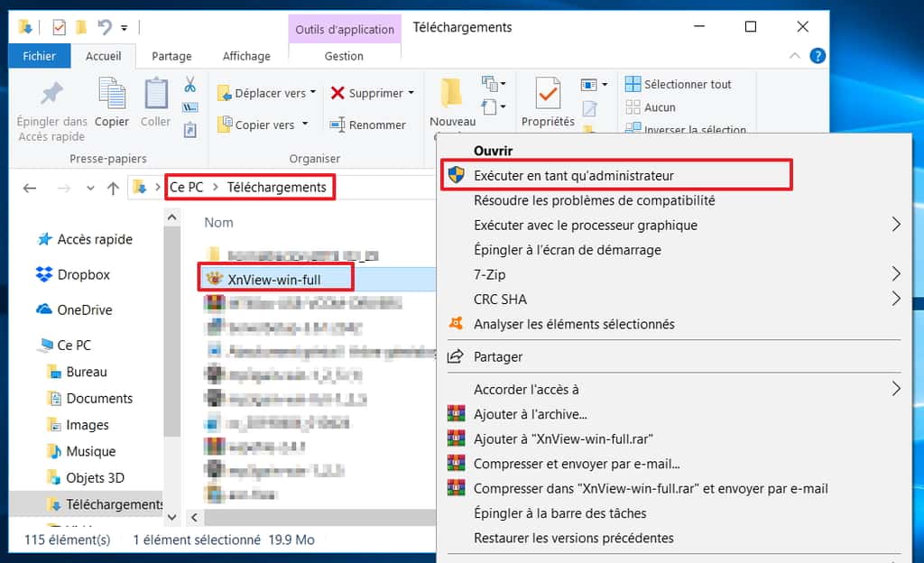Go up one folder level arrow
The height and width of the screenshot is (563, 924).
pos(113,188)
